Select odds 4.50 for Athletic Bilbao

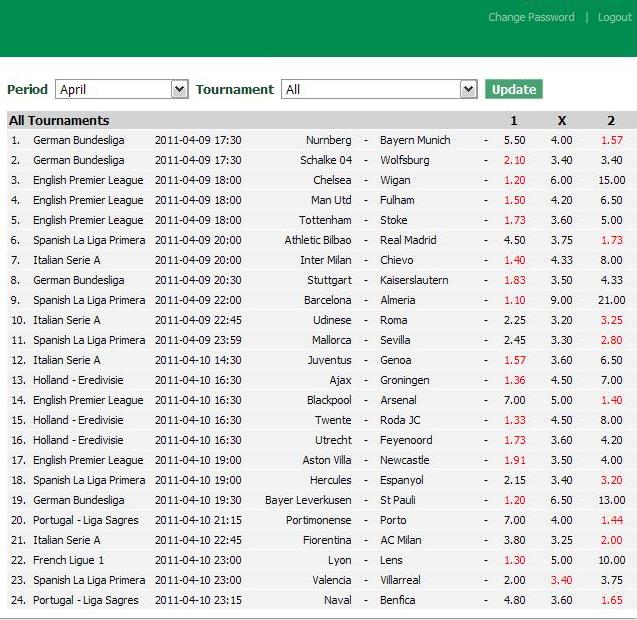tap(514, 240)
